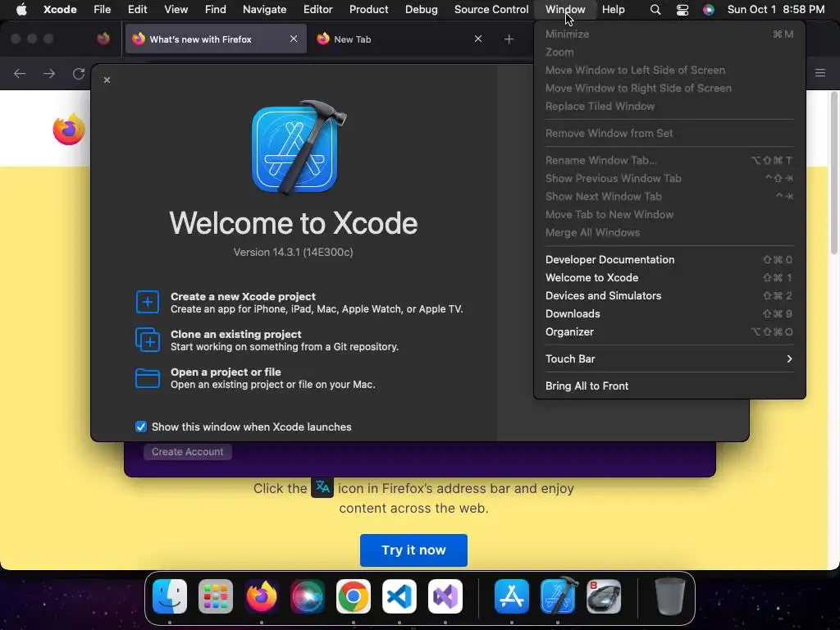840x630 pixels.
Task: Click the Firefox logo on the page
Action: pos(70,129)
